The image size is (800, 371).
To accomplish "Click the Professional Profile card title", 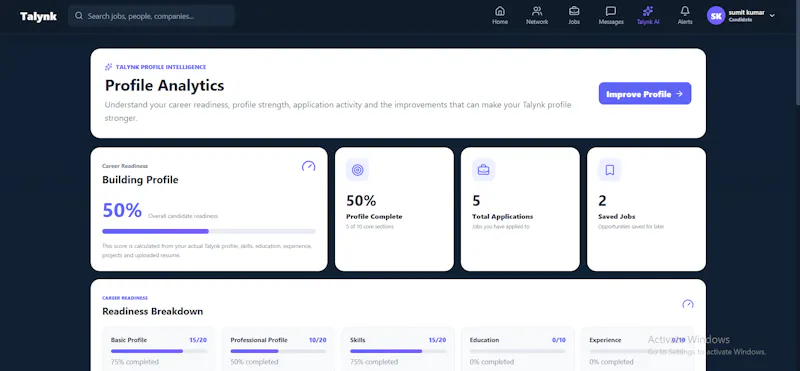I will [x=259, y=340].
